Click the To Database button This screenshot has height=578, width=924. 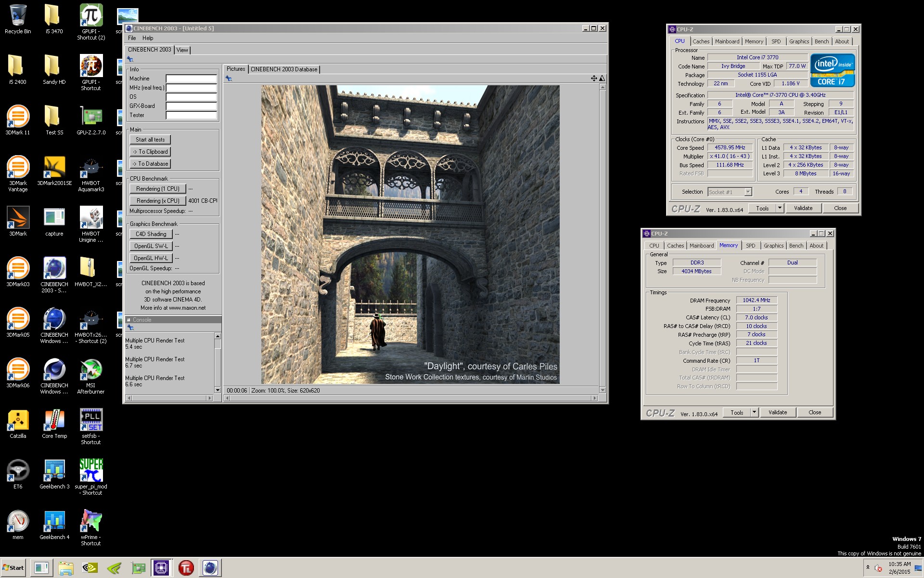[150, 164]
